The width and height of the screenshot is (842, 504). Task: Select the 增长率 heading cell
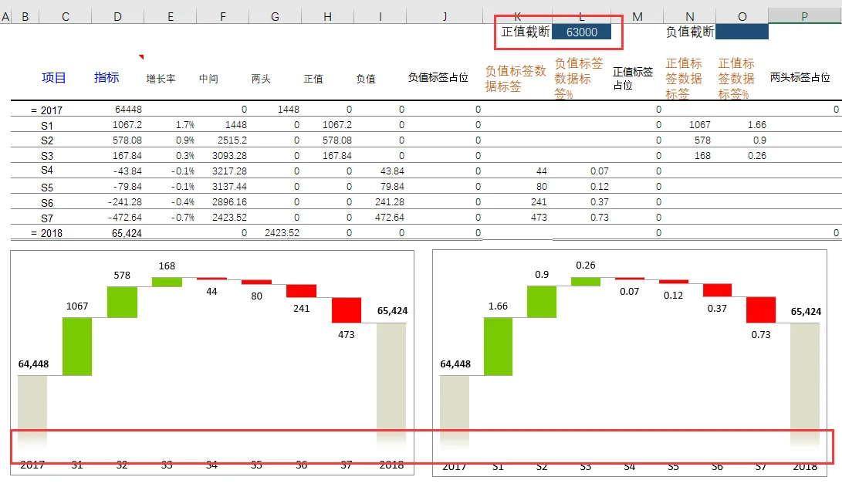161,79
